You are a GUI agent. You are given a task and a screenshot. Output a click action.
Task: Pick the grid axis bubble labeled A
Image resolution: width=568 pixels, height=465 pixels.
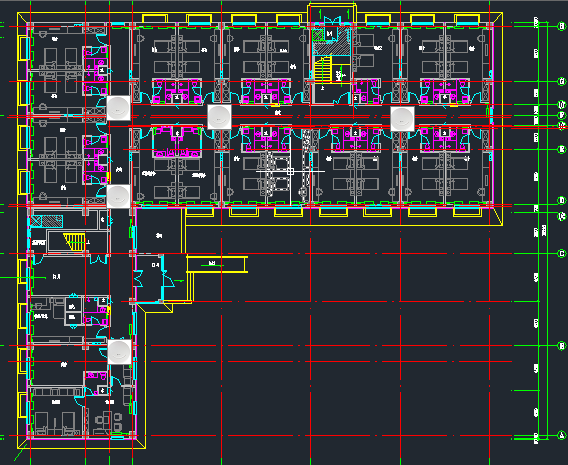[562, 436]
